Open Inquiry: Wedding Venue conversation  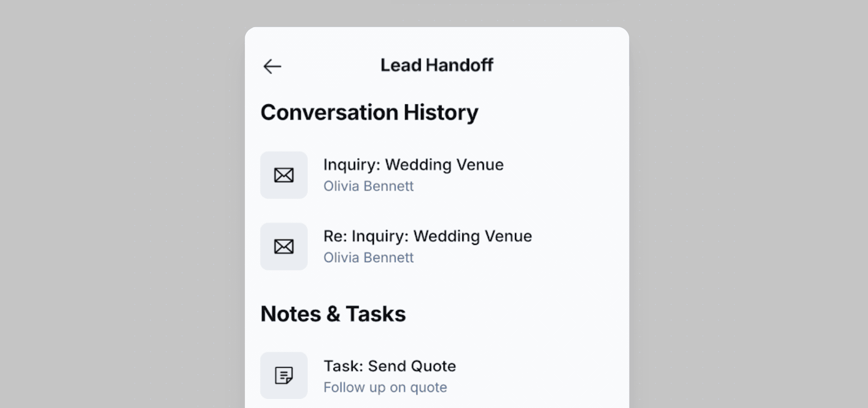point(414,164)
